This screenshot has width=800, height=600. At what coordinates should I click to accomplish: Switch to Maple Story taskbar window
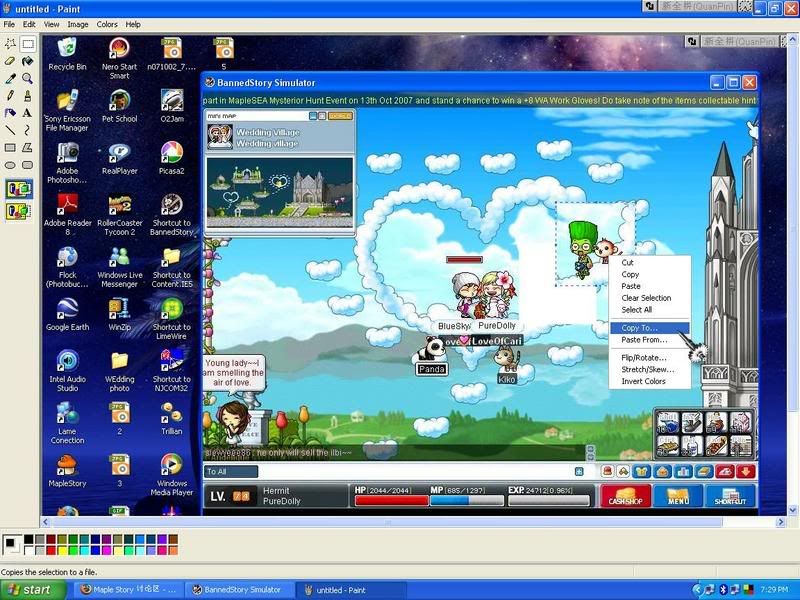click(129, 590)
